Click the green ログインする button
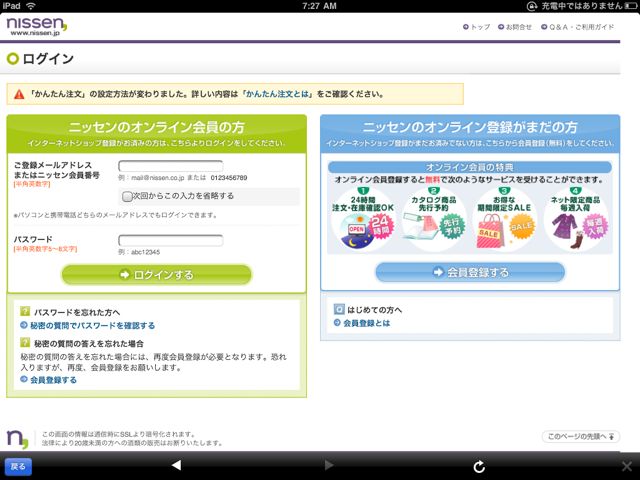 [x=156, y=275]
